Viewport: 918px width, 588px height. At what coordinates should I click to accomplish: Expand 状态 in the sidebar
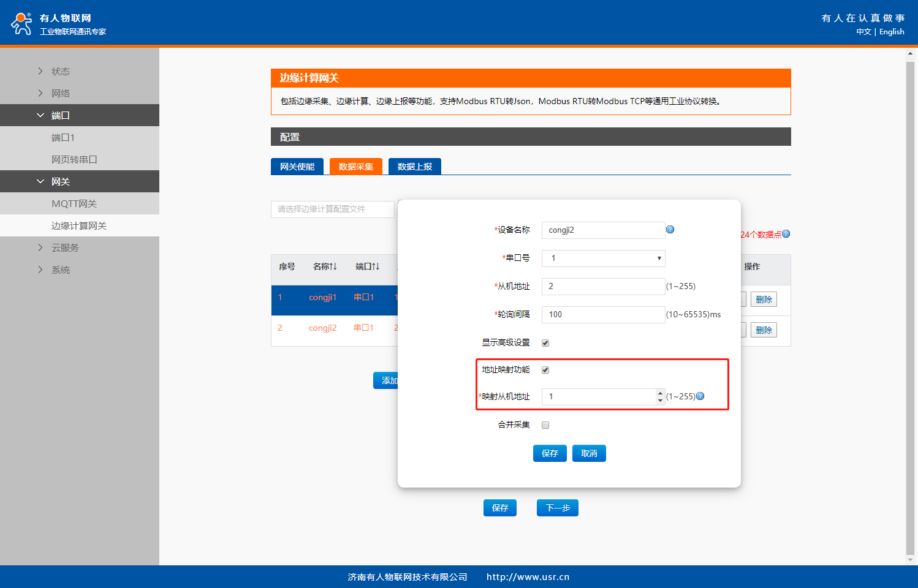60,71
